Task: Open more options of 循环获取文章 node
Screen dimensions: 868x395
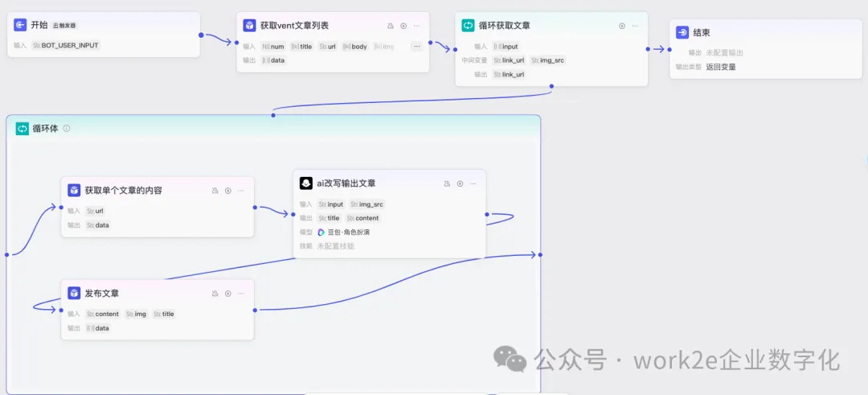Action: tap(635, 26)
